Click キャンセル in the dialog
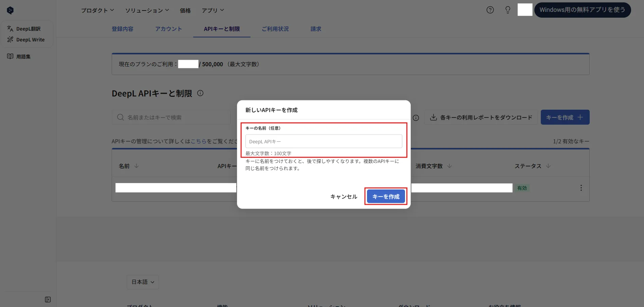644x307 pixels. [344, 197]
